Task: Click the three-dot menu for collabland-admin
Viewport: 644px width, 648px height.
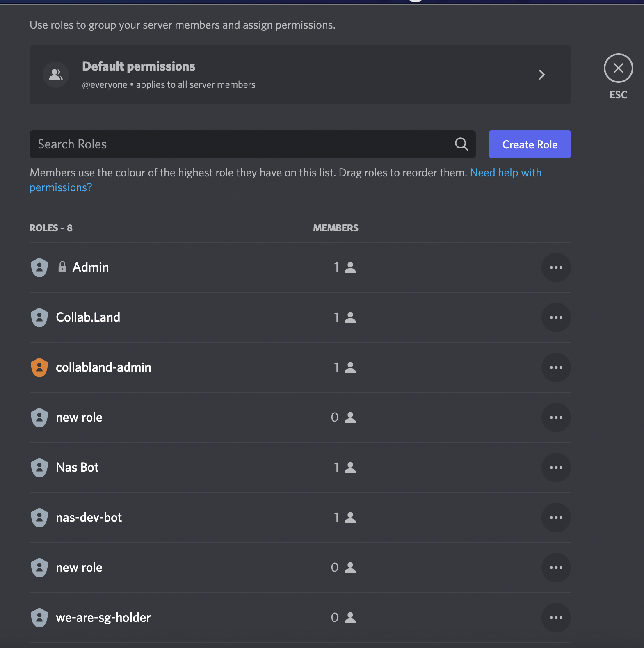Action: coord(556,367)
